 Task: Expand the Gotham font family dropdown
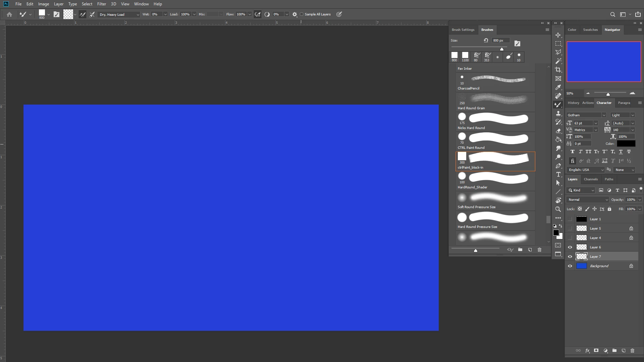pos(604,115)
